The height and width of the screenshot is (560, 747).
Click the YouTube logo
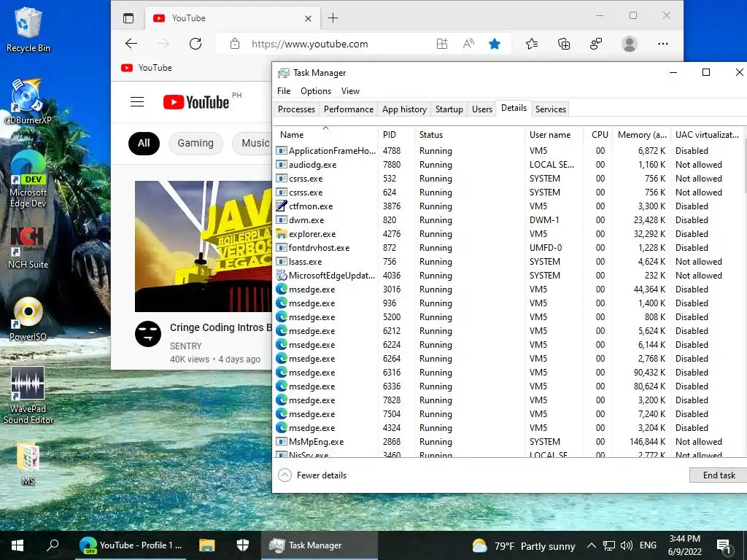pyautogui.click(x=196, y=102)
